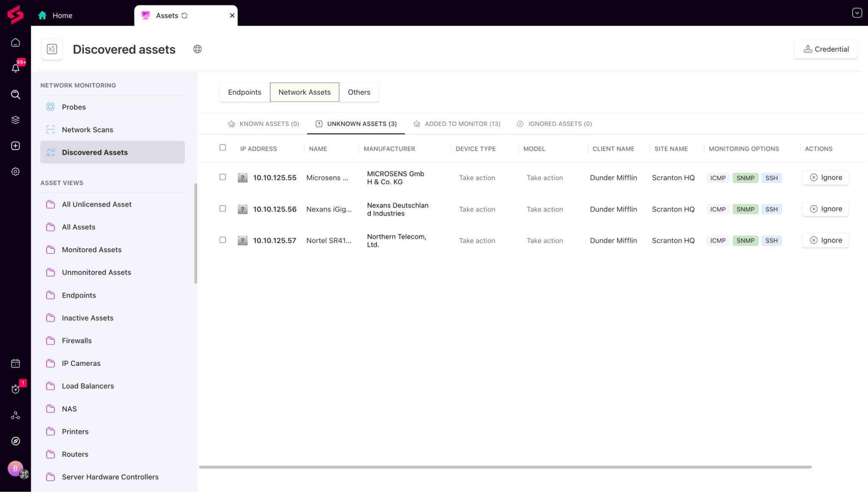Expand top-right dropdown chevron in title bar

pyautogui.click(x=857, y=13)
